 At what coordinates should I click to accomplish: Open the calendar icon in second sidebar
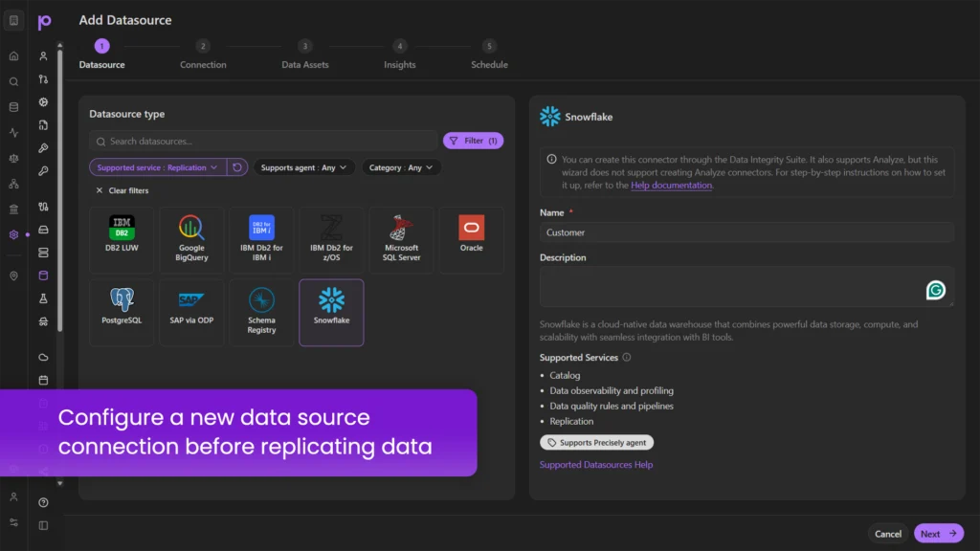pyautogui.click(x=43, y=380)
